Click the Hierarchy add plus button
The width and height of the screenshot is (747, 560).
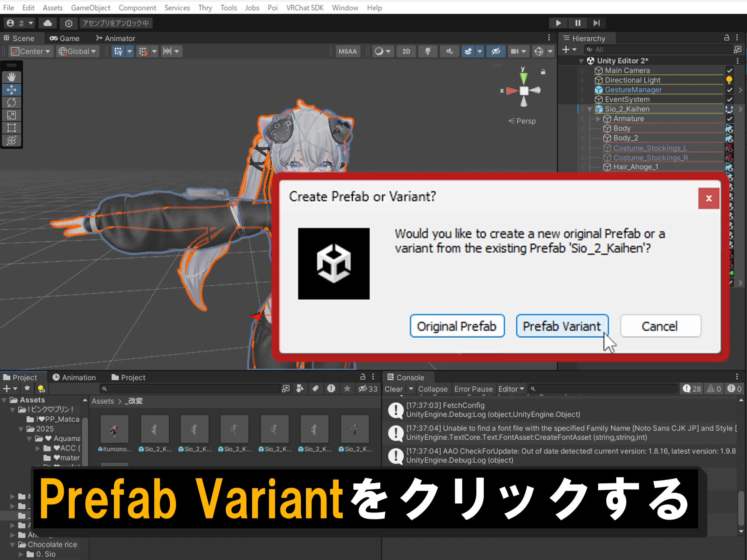(x=566, y=49)
